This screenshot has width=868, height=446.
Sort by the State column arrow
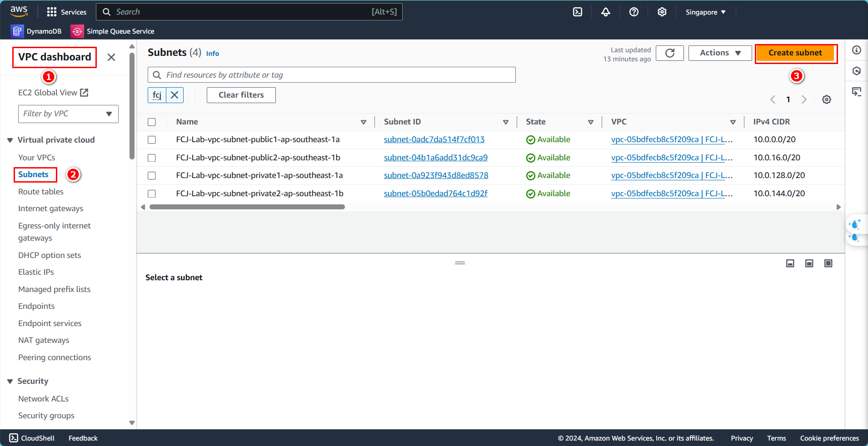(x=591, y=122)
